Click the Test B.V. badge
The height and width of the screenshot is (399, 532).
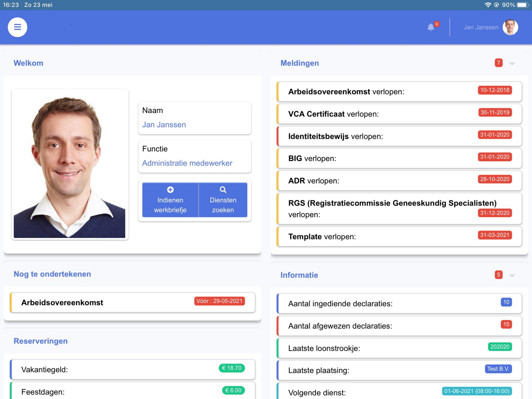[x=498, y=369]
